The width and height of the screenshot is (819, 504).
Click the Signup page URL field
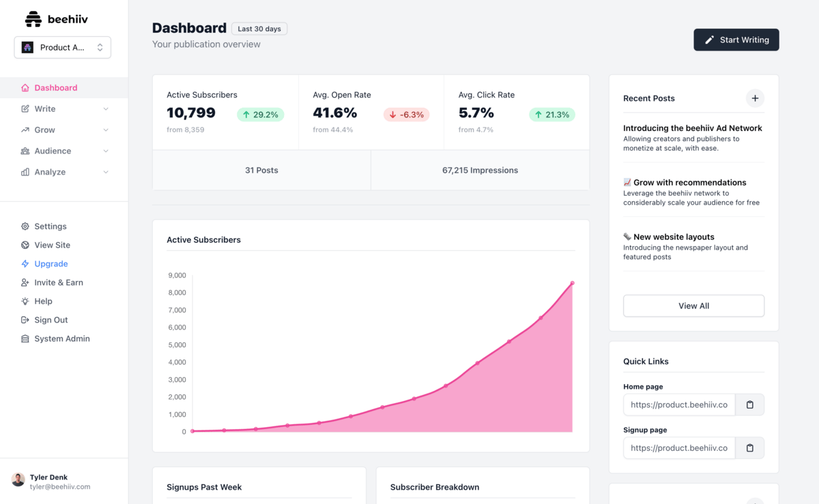(679, 448)
